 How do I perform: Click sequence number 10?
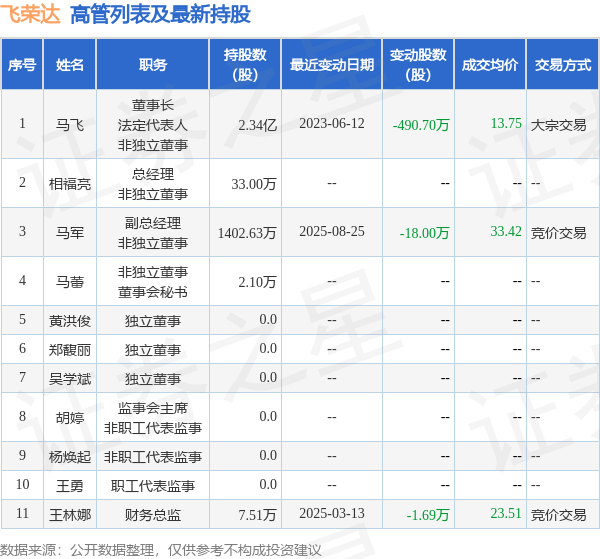(x=22, y=484)
